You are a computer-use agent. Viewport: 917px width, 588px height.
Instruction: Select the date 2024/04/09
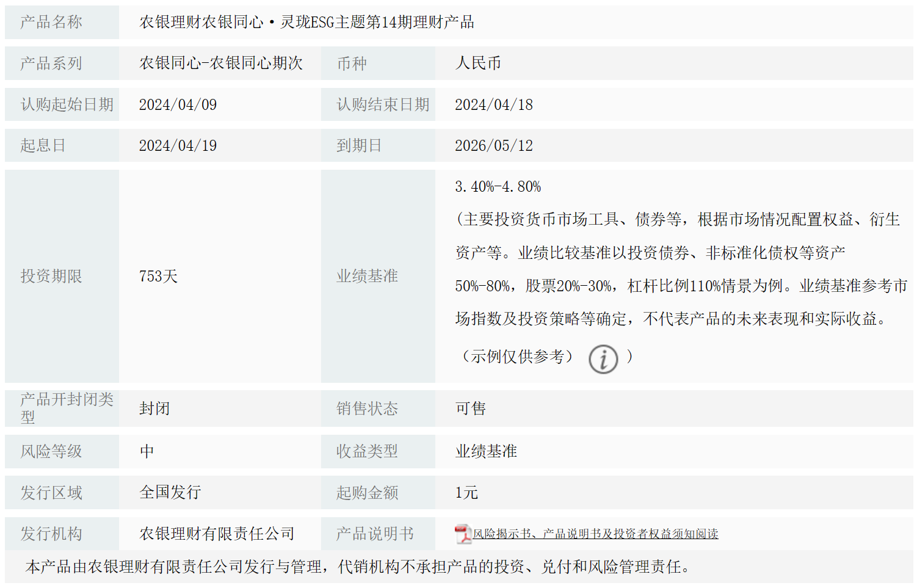178,104
